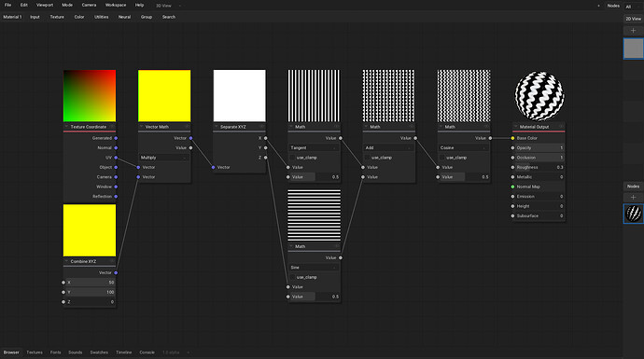Click the UV output socket on Texture Coordinate

point(116,158)
